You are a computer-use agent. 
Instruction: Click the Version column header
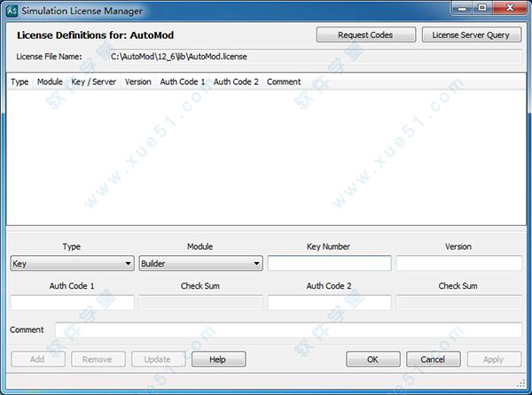pos(138,81)
